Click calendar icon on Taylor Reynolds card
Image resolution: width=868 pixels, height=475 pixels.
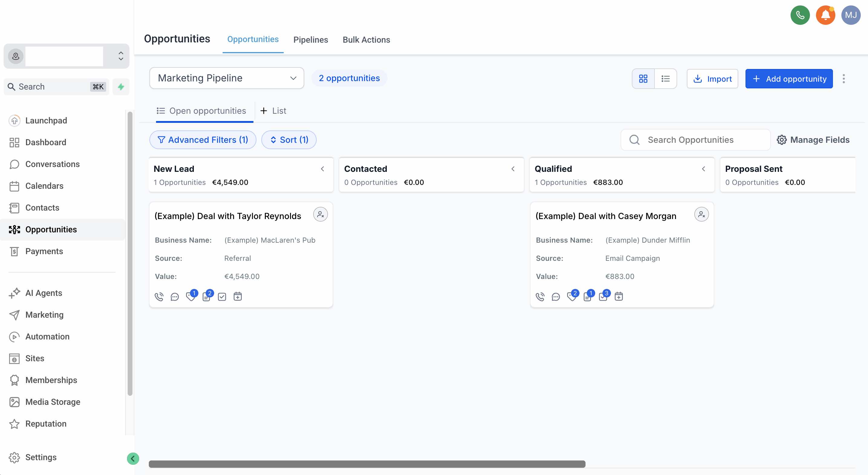tap(237, 297)
